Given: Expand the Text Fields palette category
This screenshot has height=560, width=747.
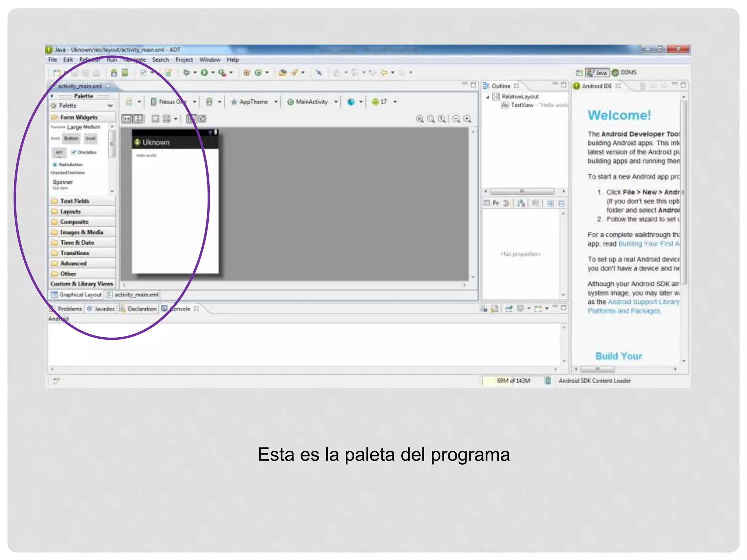Looking at the screenshot, I should [x=82, y=201].
